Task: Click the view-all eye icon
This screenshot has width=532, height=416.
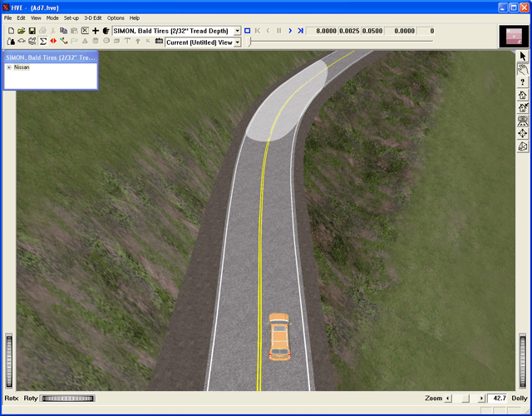Action: coord(523,121)
